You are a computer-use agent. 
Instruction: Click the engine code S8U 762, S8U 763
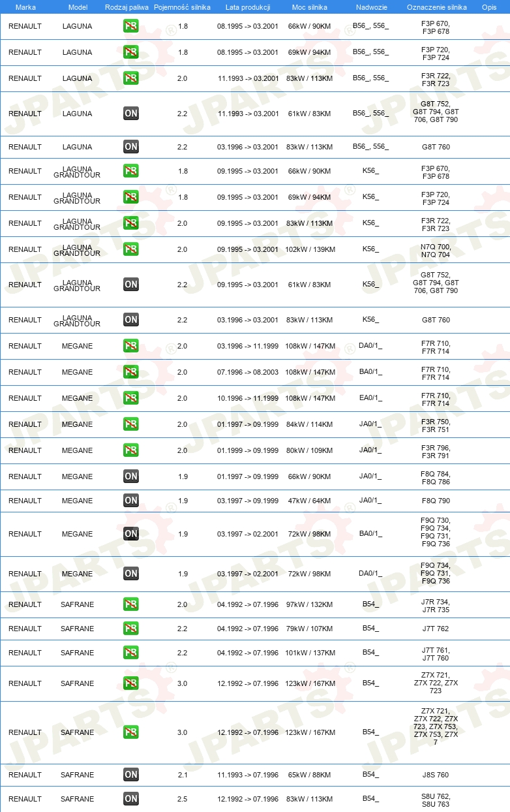(436, 800)
